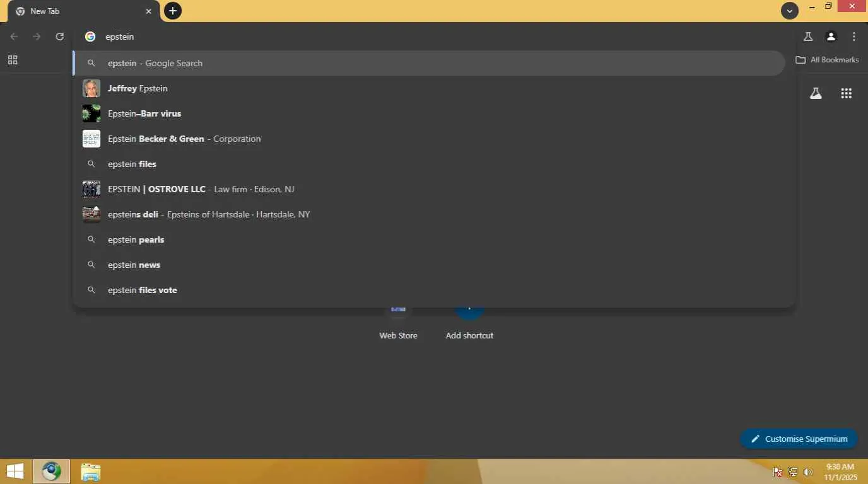Open the Google apps launcher grid
Screen dimensions: 868x484
coord(847,93)
